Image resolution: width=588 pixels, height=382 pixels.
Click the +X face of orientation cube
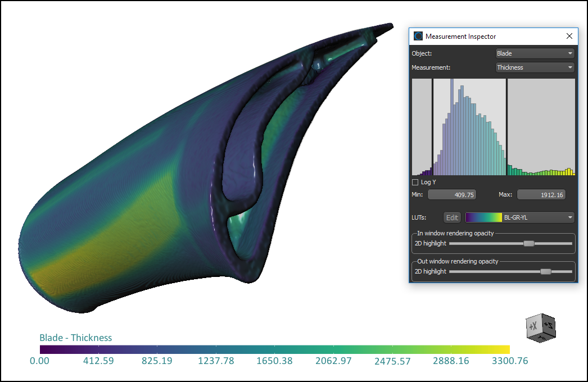[533, 326]
